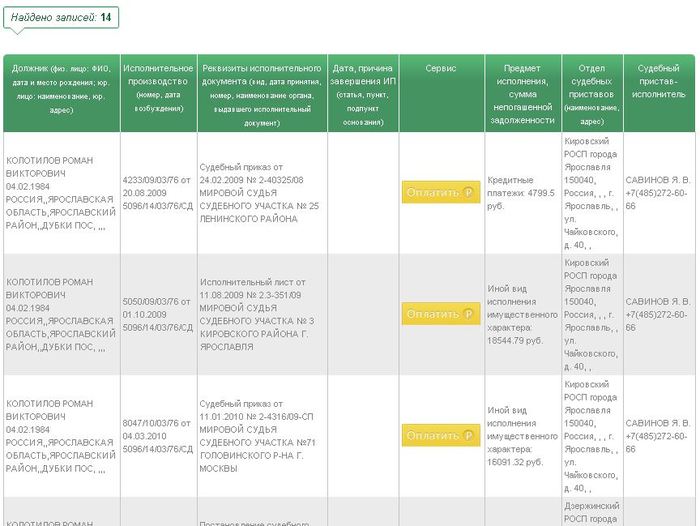Click the 'Должник' column header

62,93
